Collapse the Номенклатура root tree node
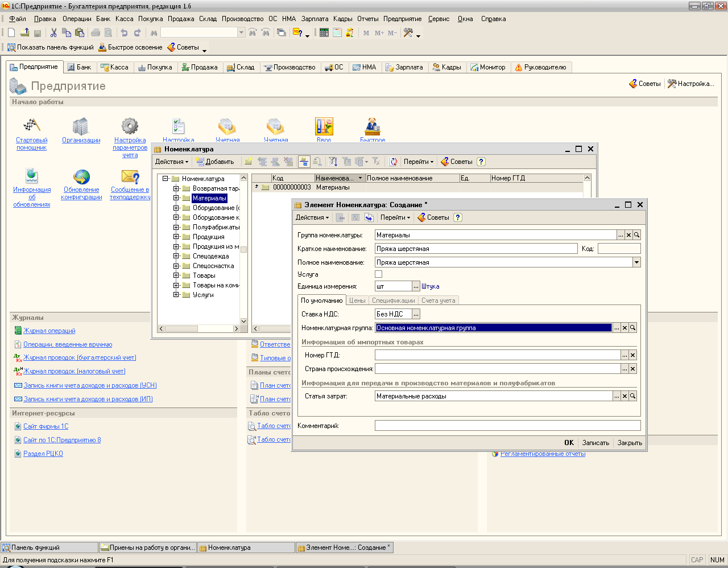This screenshot has height=568, width=728. click(x=166, y=179)
